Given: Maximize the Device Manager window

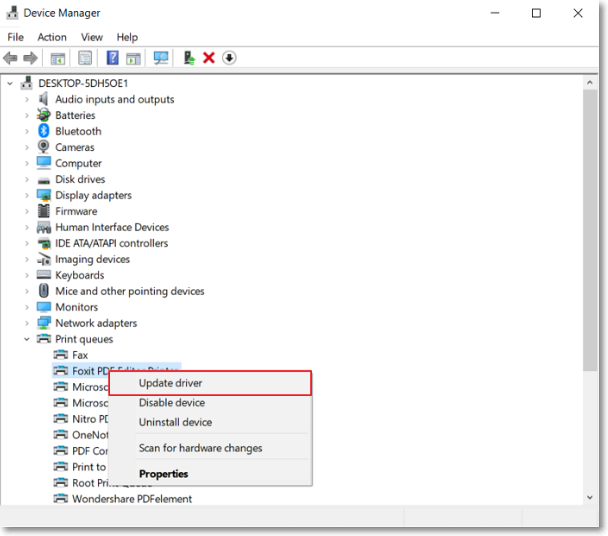Looking at the screenshot, I should 536,13.
